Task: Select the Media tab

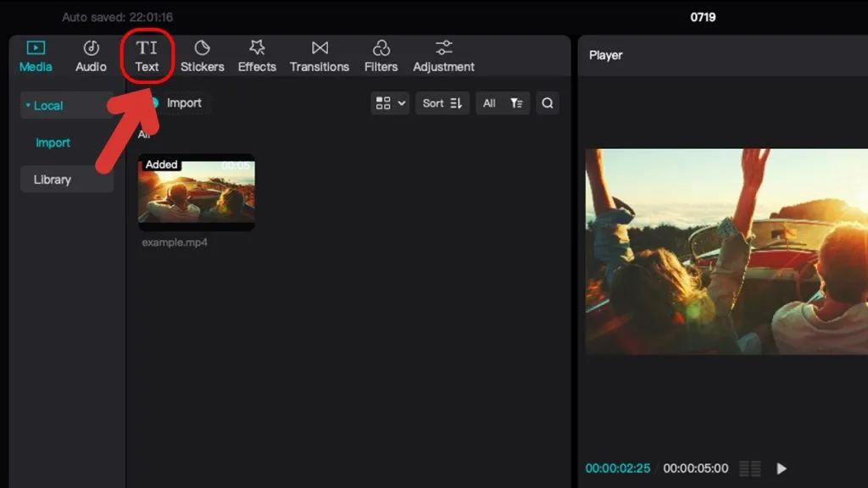Action: 36,56
